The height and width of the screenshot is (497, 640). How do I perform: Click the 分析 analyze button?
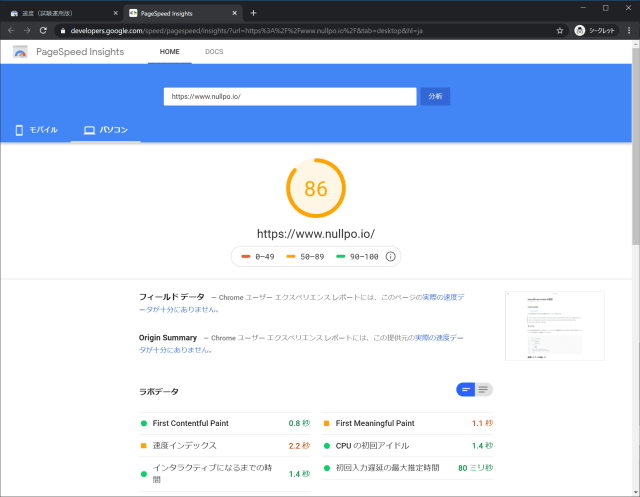pos(435,96)
